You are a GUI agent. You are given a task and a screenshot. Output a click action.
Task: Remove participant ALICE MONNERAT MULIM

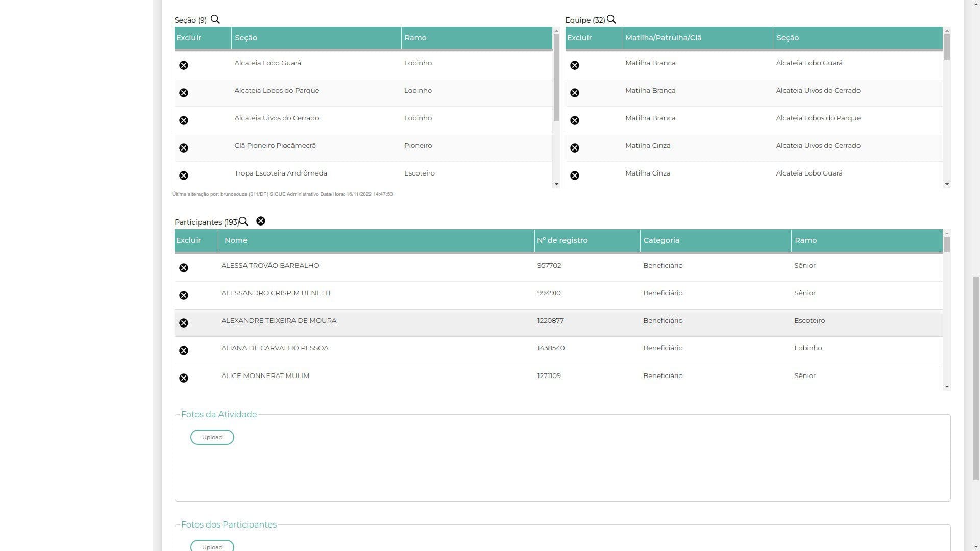click(184, 378)
